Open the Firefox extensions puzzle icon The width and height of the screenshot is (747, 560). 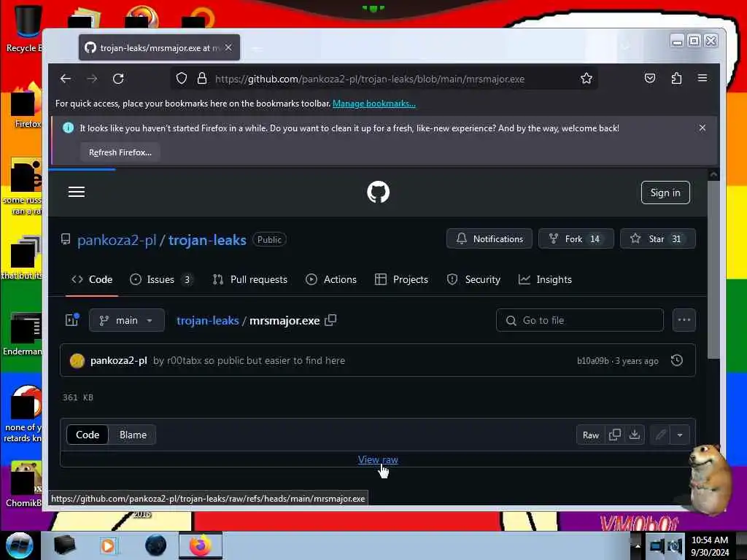[676, 78]
